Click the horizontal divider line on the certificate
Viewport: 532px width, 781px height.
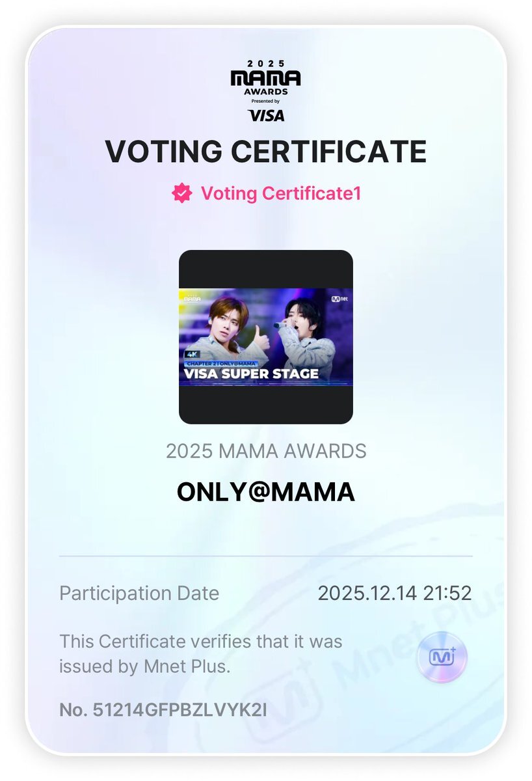click(x=265, y=556)
